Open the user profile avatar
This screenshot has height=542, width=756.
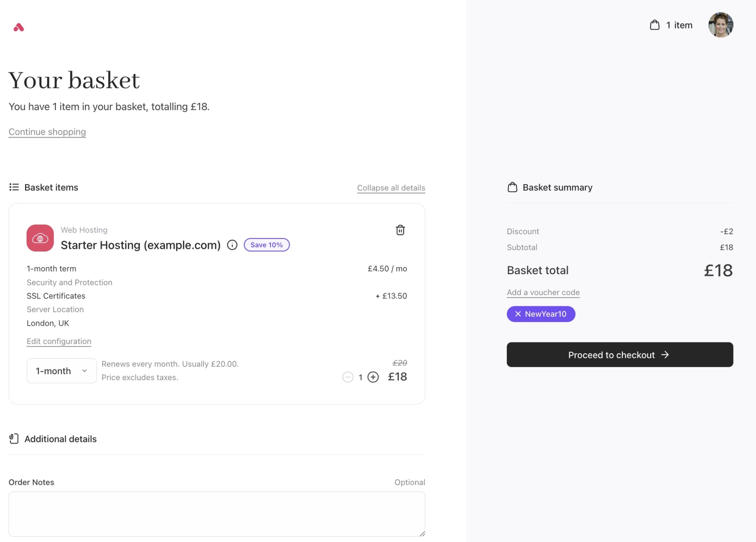pos(720,25)
